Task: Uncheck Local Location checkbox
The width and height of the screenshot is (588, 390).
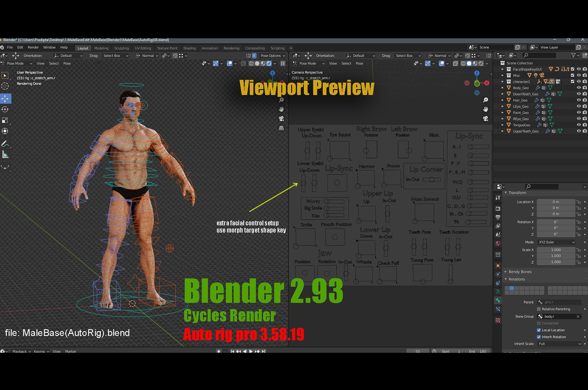Action: point(539,330)
